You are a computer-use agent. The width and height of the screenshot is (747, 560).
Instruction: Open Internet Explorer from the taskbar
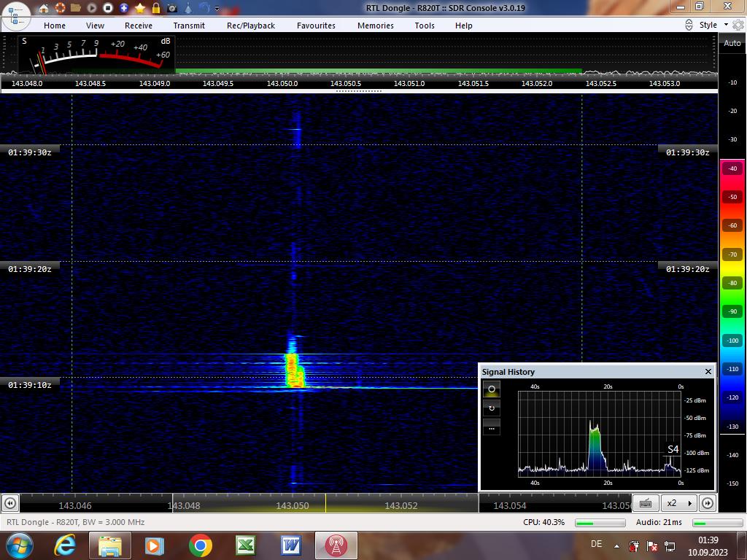pos(65,545)
